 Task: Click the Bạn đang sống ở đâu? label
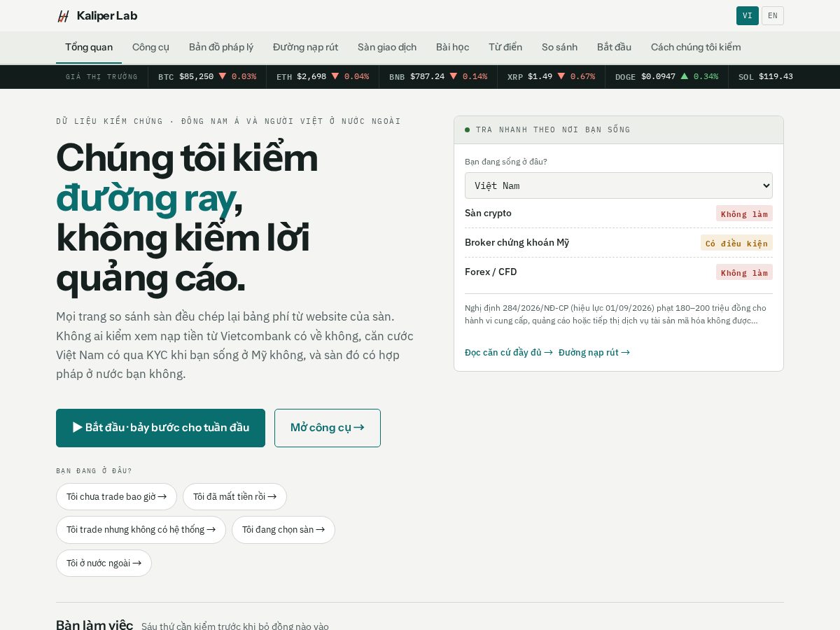tap(506, 162)
